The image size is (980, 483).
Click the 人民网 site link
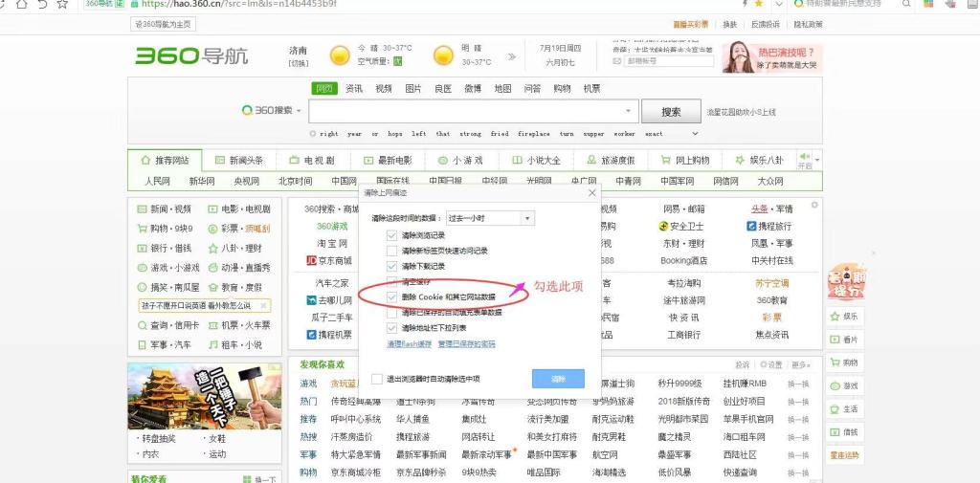(x=157, y=181)
